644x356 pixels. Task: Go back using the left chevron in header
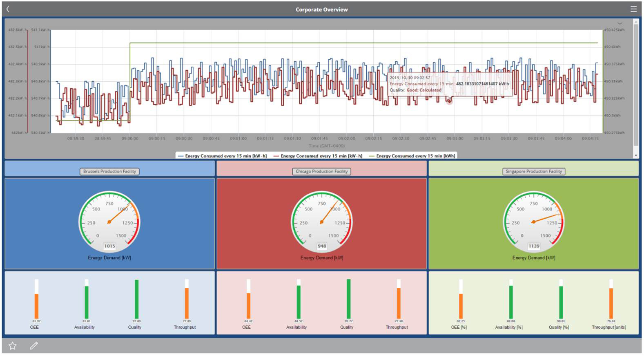click(8, 9)
